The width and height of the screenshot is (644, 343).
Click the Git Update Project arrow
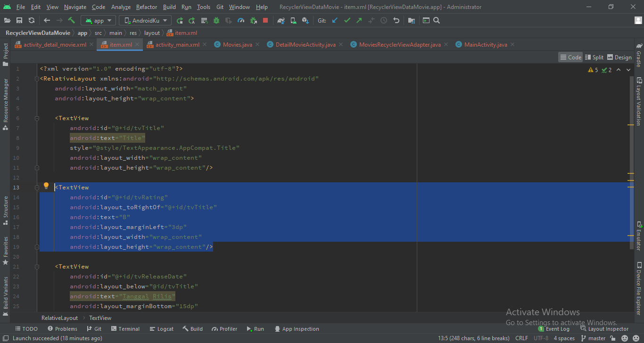point(335,20)
